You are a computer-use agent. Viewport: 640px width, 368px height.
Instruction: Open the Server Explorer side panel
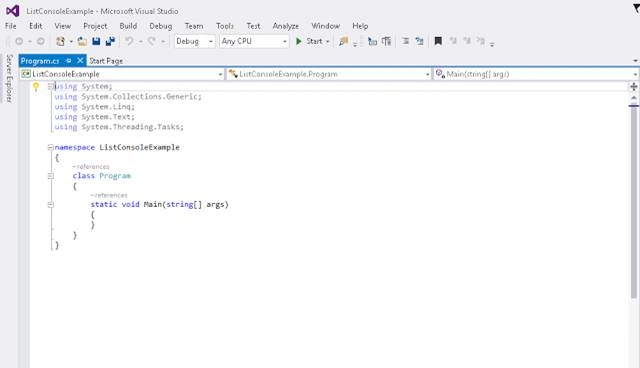[9, 78]
